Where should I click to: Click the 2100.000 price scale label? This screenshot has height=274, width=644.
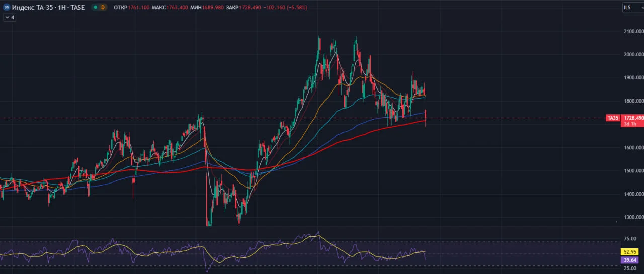pyautogui.click(x=633, y=31)
